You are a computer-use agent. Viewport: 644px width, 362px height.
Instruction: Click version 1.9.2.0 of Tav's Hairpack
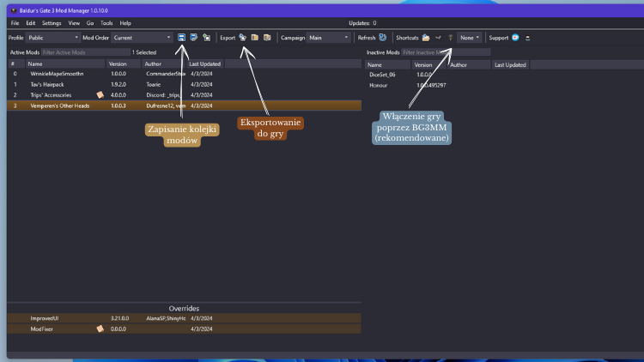click(118, 84)
